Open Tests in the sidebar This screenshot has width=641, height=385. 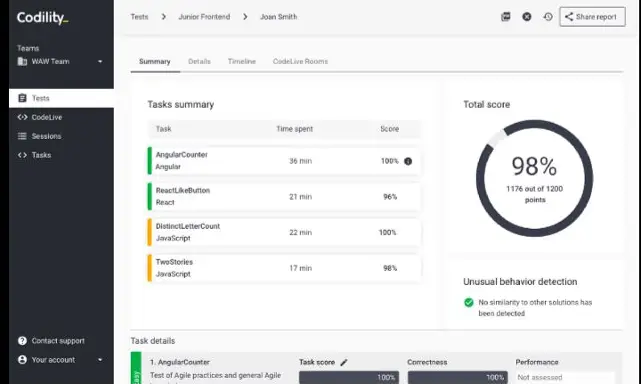61,98
